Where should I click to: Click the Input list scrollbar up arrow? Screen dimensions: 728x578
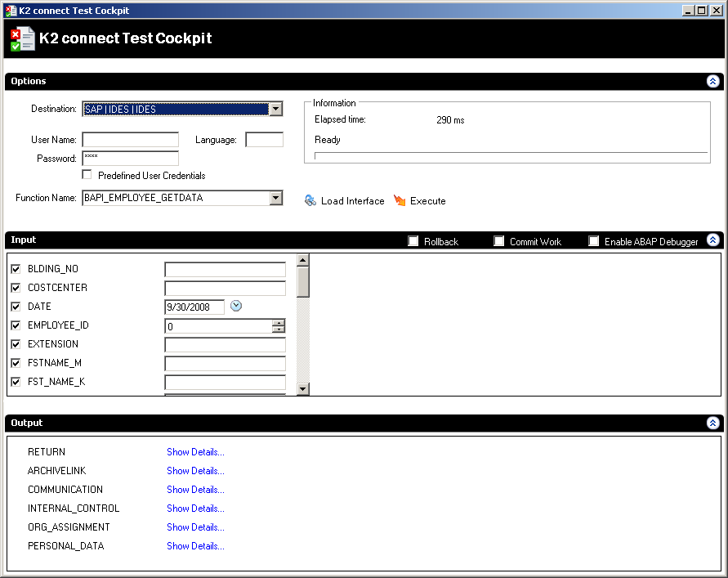coord(302,260)
